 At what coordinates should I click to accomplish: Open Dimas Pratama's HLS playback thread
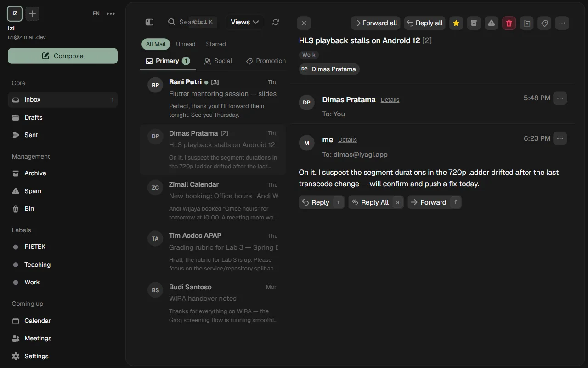[x=213, y=150]
